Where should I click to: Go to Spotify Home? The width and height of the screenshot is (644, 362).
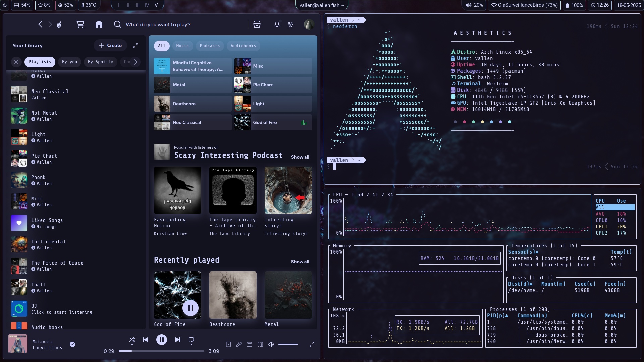tap(99, 24)
